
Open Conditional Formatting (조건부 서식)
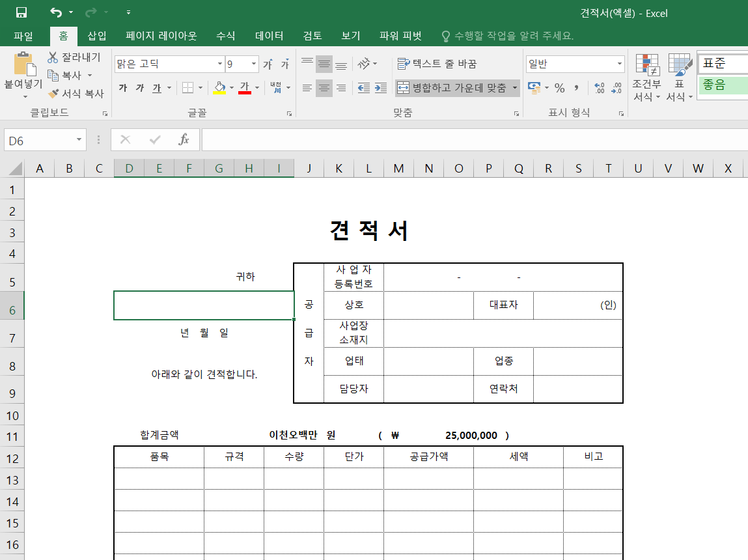(646, 77)
